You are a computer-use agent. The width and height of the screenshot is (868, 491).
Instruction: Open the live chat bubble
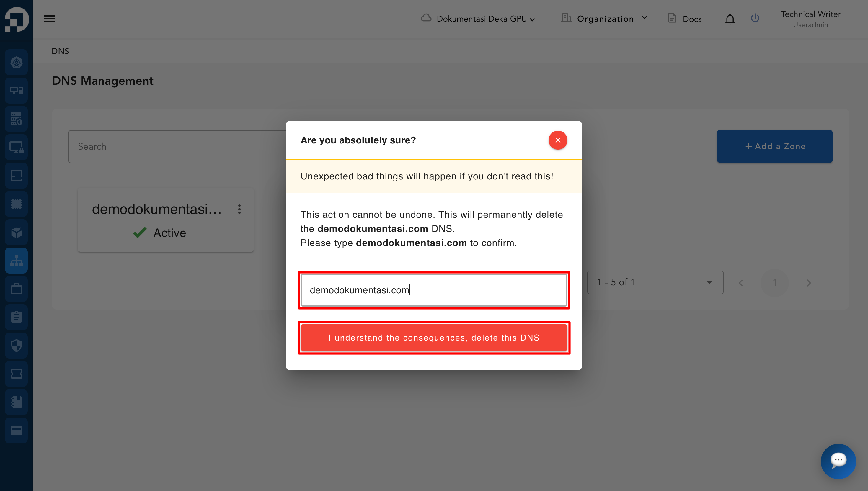coord(838,461)
